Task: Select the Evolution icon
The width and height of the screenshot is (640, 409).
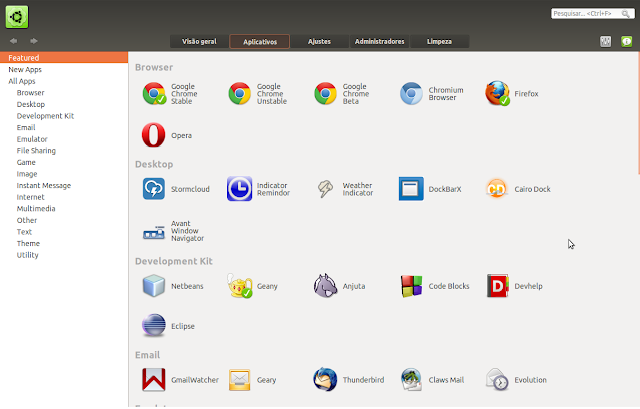Action: point(497,380)
